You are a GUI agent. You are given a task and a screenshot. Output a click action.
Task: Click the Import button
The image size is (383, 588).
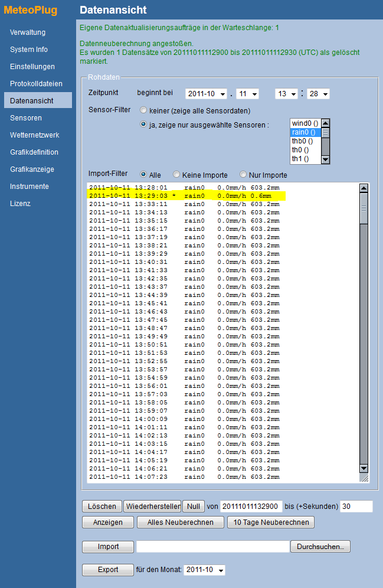tap(108, 547)
